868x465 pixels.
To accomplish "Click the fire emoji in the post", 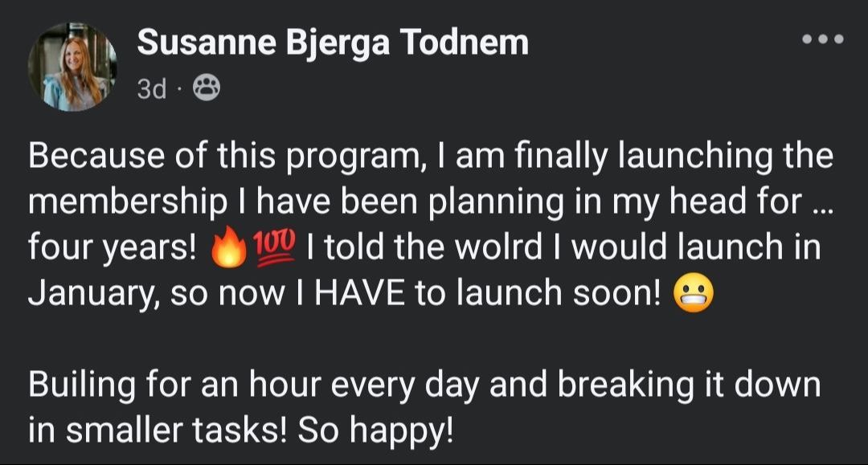I will tap(229, 247).
